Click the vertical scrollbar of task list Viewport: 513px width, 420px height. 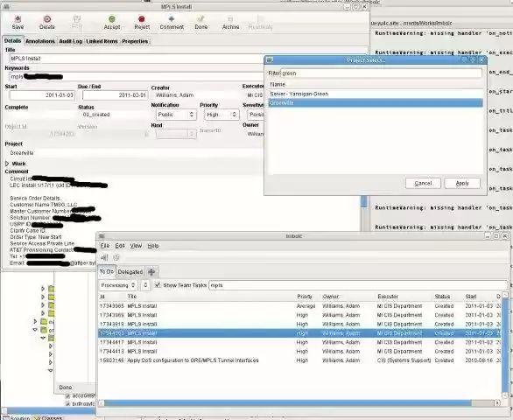tap(505, 346)
